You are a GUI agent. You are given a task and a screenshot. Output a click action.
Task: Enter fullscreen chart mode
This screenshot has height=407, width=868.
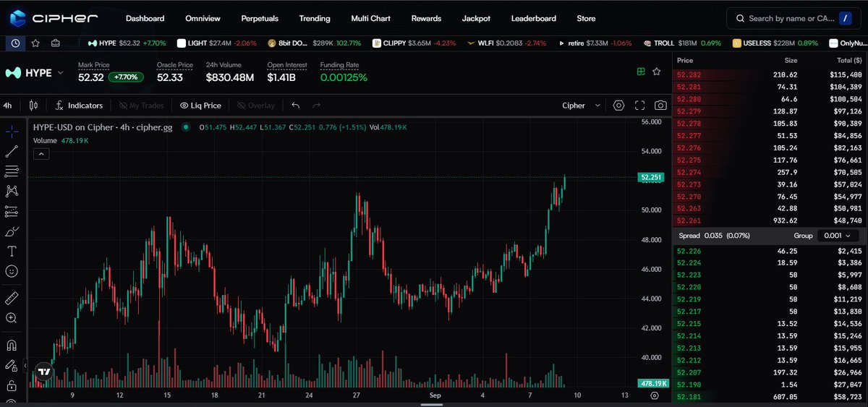639,105
